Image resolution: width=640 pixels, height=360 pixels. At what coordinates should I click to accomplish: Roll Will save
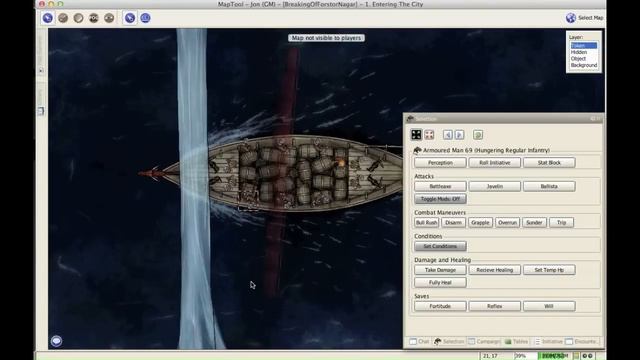549,306
